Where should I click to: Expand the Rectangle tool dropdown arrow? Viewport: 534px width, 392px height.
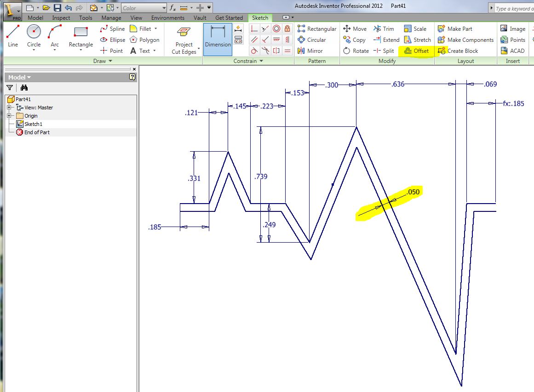tap(80, 51)
